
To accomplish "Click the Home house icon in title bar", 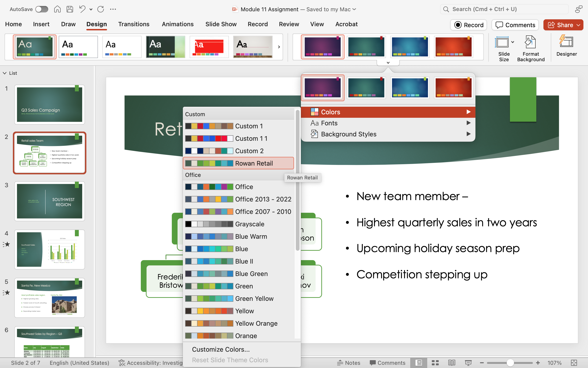I will [57, 9].
